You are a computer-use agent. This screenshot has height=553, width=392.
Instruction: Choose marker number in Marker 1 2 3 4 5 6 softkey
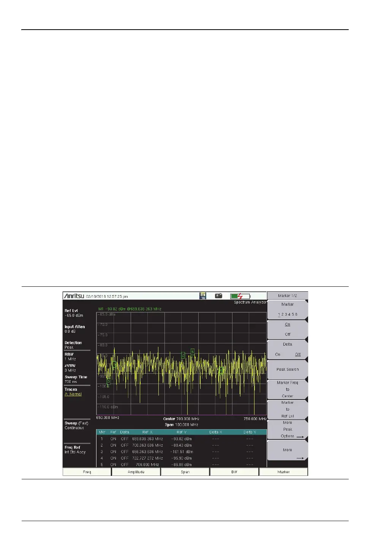coord(288,310)
